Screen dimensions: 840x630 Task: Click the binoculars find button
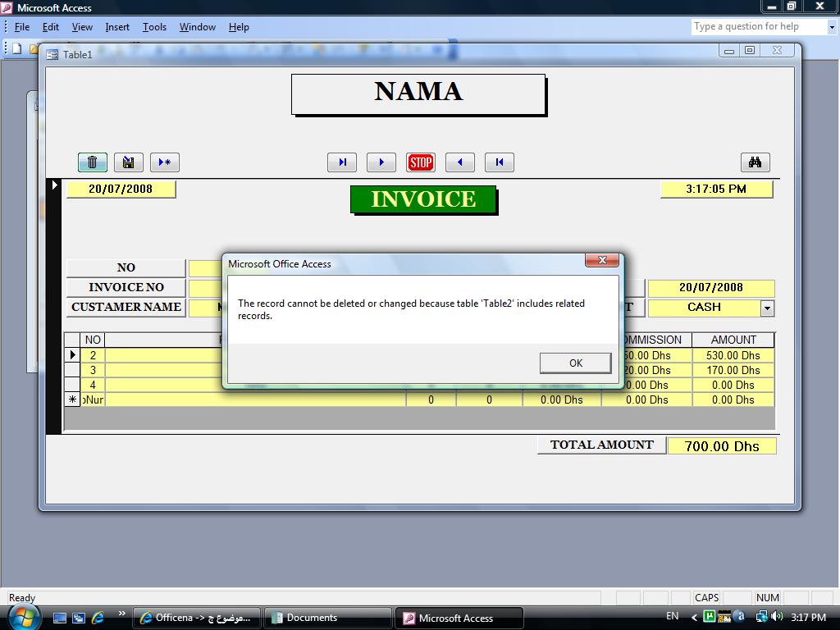[x=756, y=162]
